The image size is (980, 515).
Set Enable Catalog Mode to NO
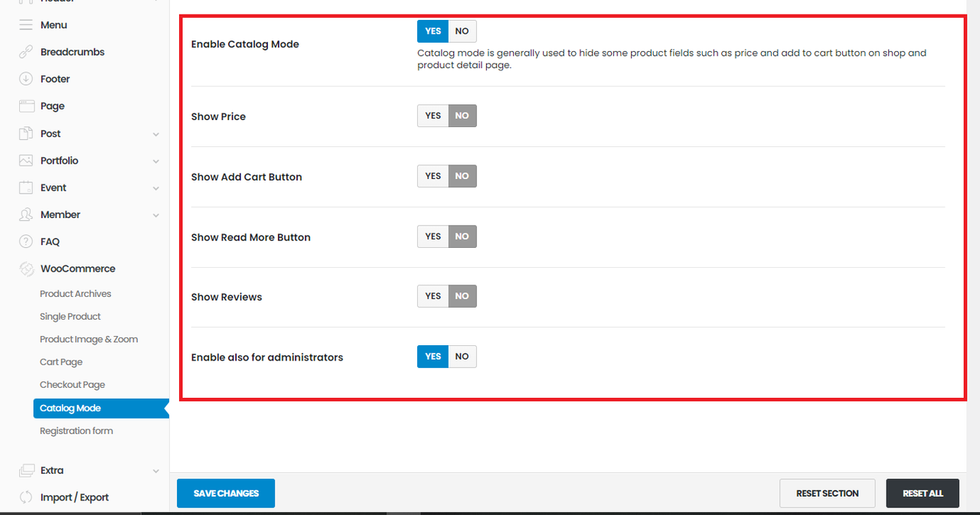(462, 31)
